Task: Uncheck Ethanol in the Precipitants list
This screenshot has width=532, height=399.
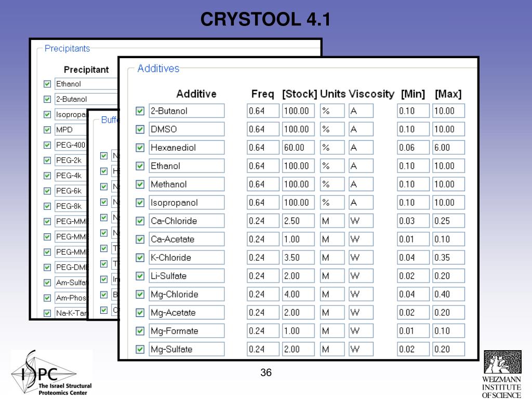Action: tap(47, 84)
